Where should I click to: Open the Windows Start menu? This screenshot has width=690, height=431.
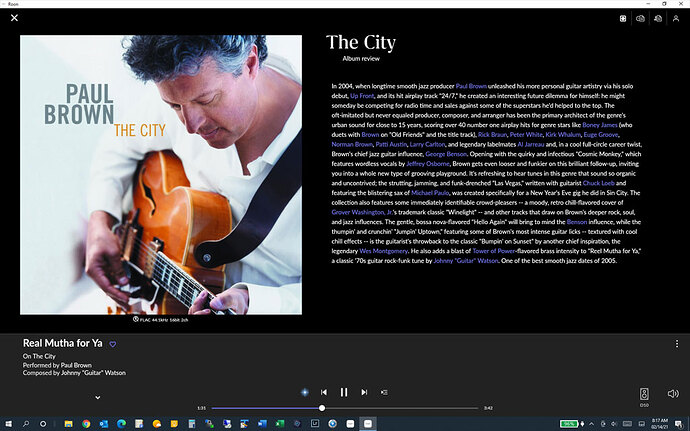(8, 424)
